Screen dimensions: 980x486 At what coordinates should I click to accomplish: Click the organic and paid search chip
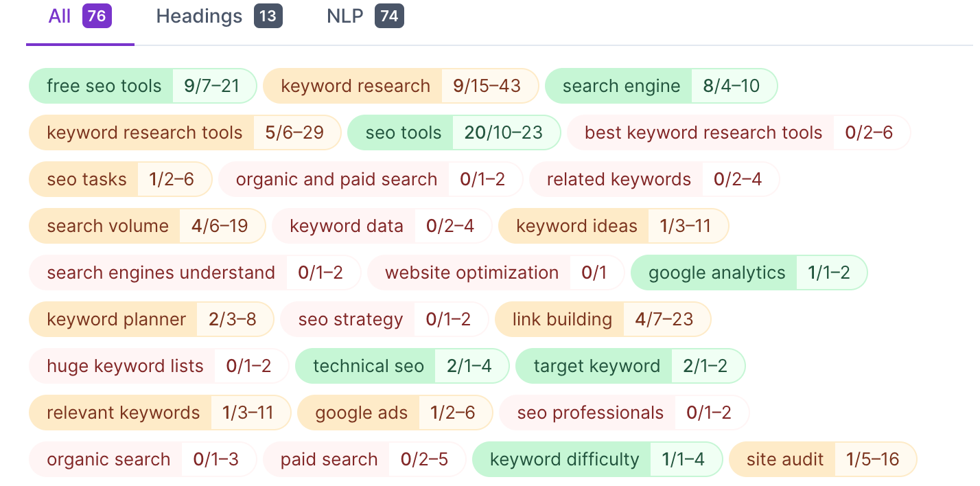pos(371,179)
